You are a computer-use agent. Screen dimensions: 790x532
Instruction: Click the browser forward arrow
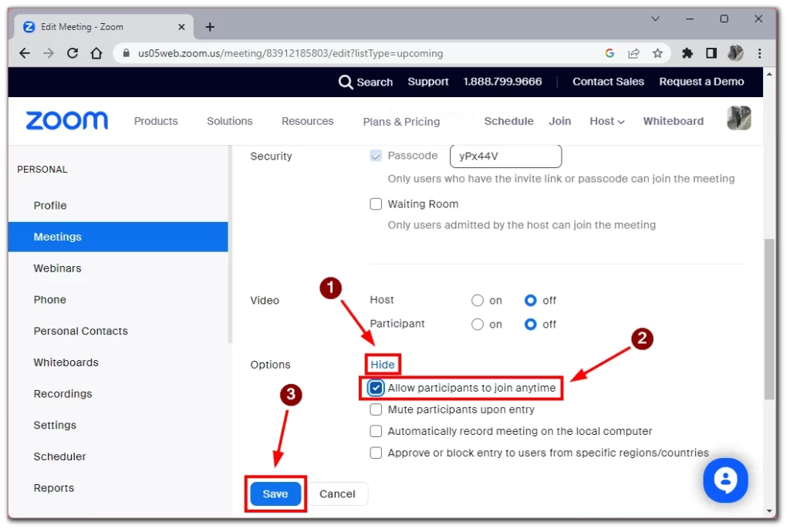[x=49, y=53]
